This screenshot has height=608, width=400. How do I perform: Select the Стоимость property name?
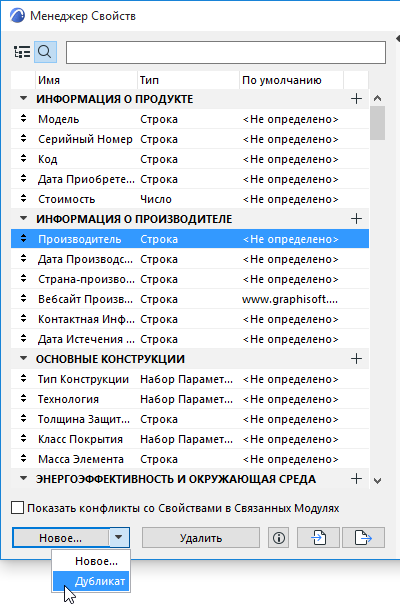(x=66, y=199)
